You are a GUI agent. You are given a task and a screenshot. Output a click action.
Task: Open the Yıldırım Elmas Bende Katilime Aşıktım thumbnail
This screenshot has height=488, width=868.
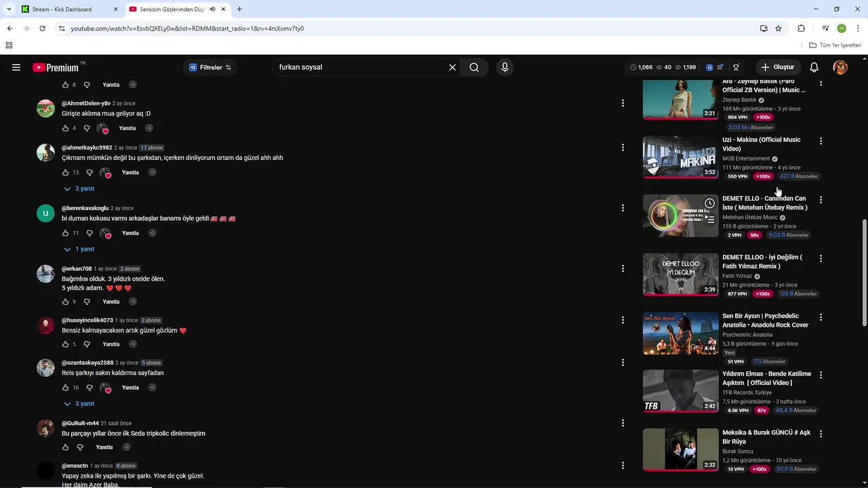(x=681, y=391)
